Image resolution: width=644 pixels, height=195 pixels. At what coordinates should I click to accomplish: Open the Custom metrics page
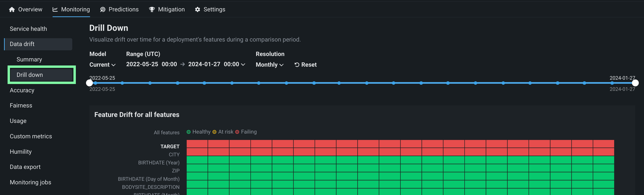point(31,136)
